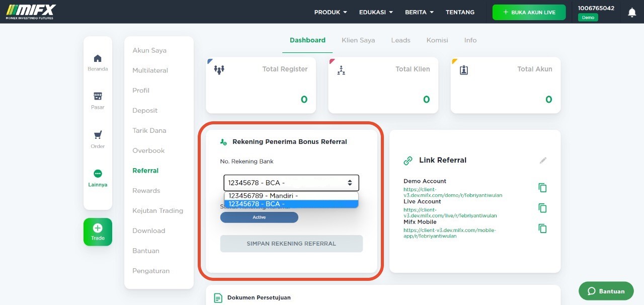Screen dimensions: 644x305
Task: Copy the Demo Account referral link
Action: coord(542,188)
